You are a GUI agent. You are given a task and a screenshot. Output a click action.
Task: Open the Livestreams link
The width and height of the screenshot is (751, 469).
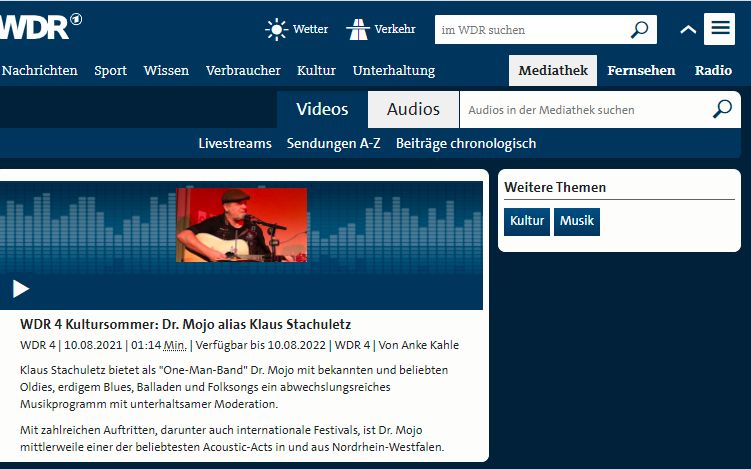coord(235,143)
